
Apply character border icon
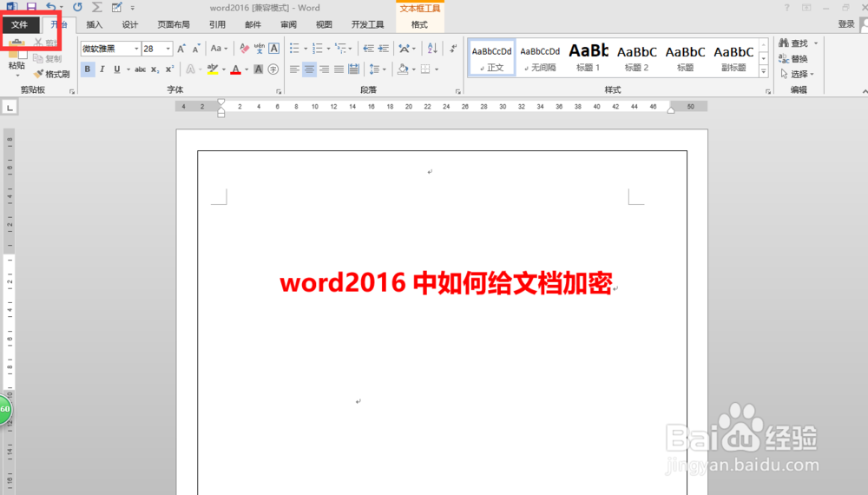tap(273, 49)
